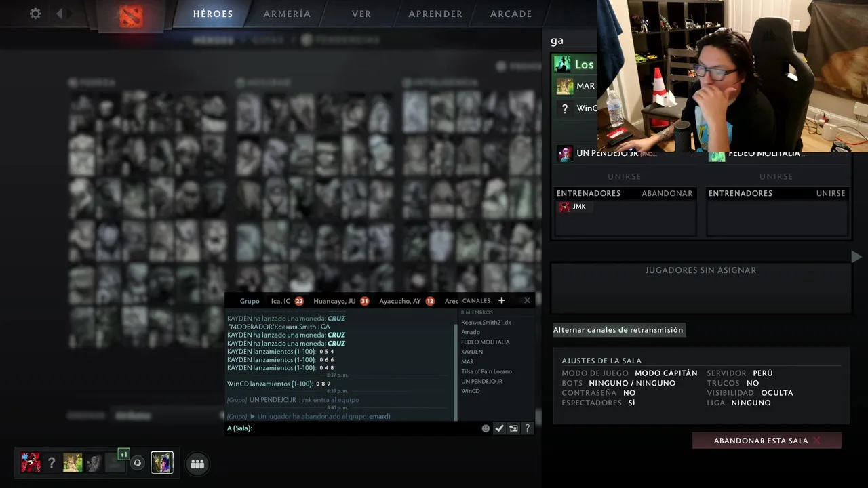
Task: Click PERÚ server value
Action: [763, 373]
